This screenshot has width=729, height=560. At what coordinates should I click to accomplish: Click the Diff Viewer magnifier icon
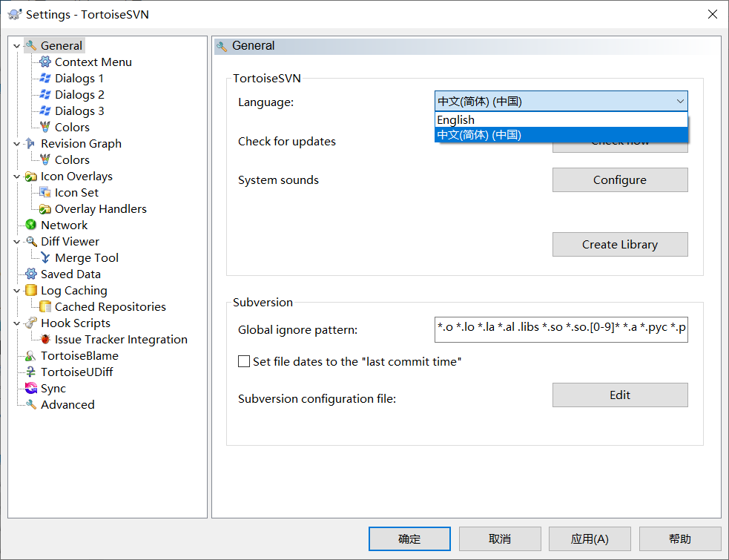pos(30,241)
